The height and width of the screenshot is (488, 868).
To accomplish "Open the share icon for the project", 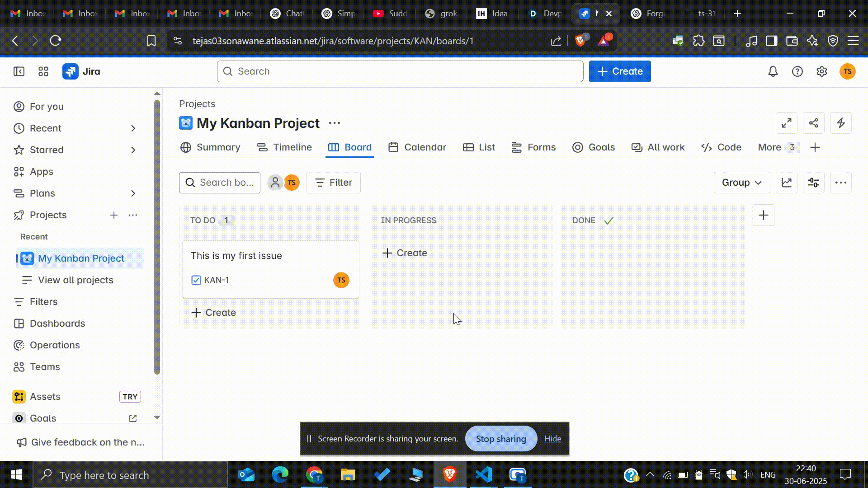I will click(814, 123).
